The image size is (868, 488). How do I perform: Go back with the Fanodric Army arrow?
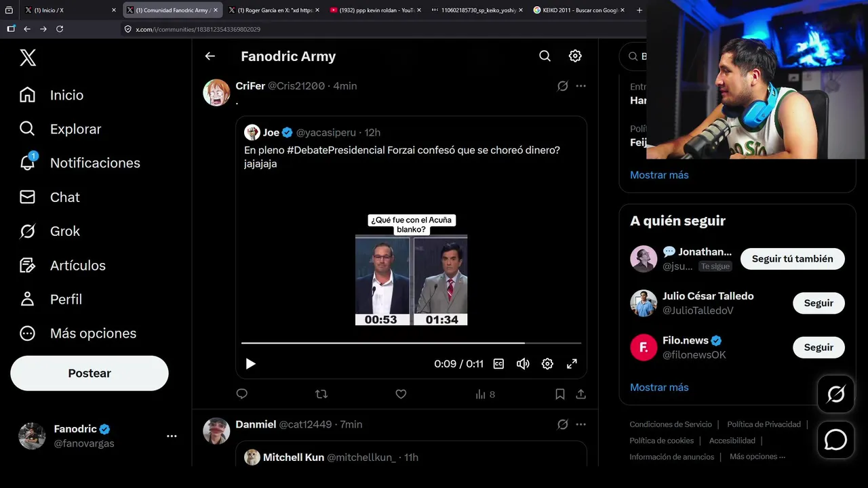[210, 56]
